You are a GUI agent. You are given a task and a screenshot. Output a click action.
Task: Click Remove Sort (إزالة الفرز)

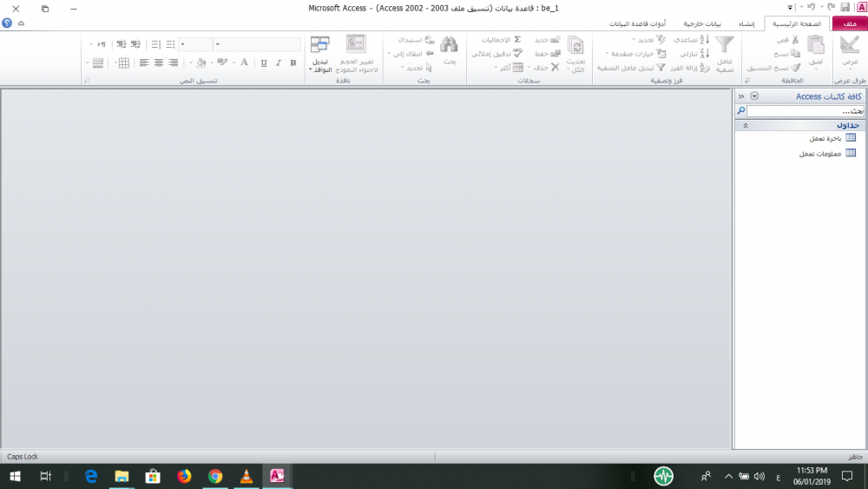[x=690, y=68]
